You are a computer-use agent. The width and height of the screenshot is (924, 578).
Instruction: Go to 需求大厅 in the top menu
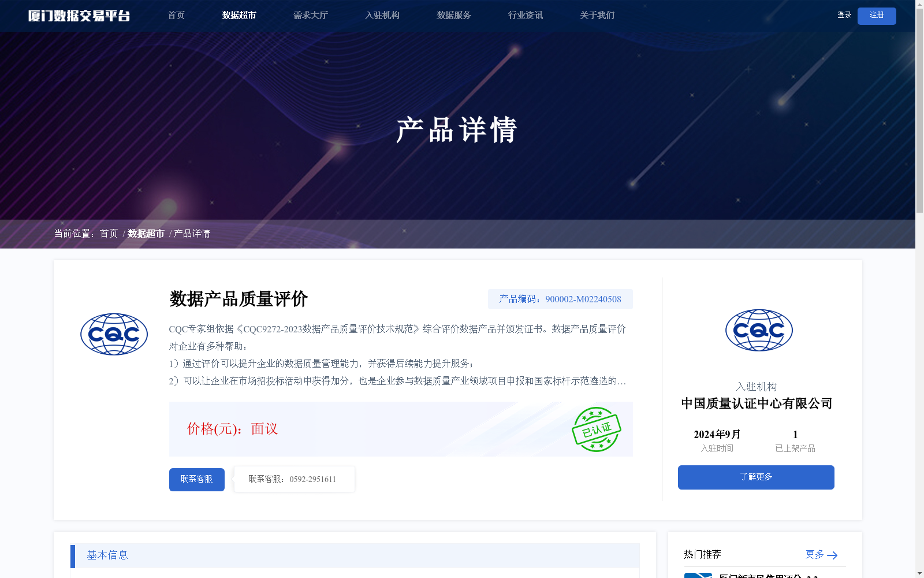[311, 15]
